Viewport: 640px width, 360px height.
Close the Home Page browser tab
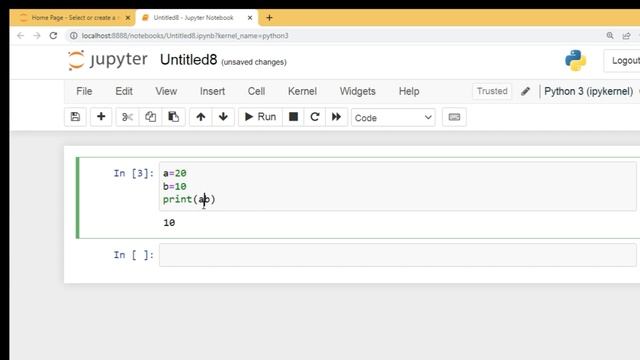click(128, 18)
